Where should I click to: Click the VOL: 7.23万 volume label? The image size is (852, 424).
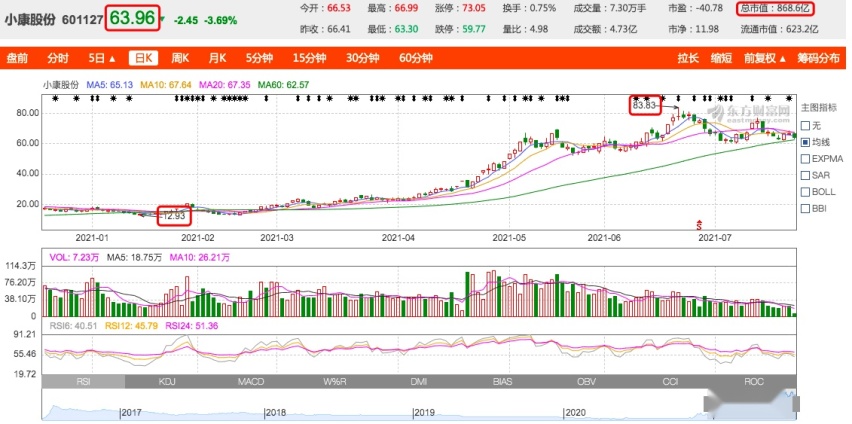pyautogui.click(x=74, y=258)
